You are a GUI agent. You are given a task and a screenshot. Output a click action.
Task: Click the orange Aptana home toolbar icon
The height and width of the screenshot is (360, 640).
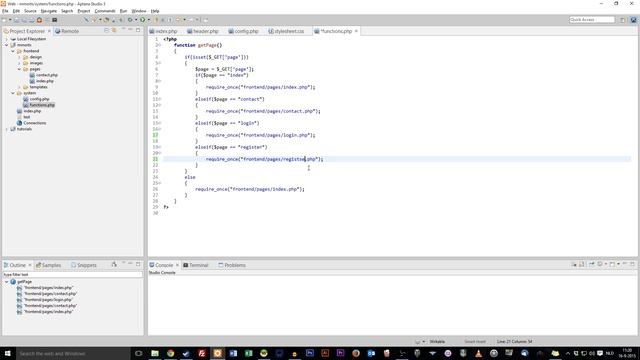tap(39, 20)
